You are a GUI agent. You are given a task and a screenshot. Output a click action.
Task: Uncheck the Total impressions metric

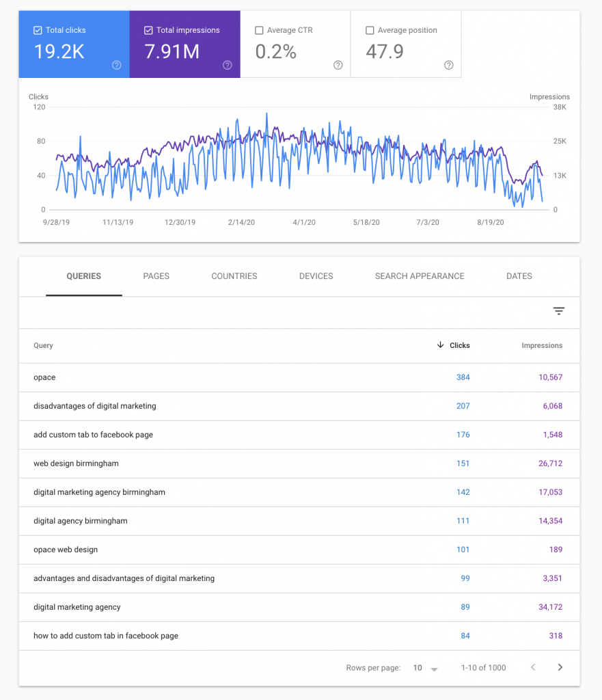tap(148, 30)
